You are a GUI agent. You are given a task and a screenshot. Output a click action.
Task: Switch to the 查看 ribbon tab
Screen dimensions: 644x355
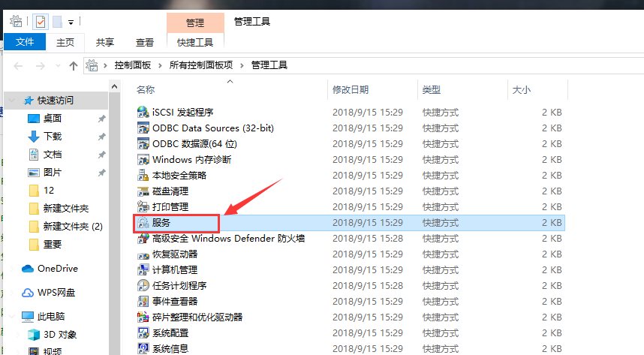pos(145,43)
